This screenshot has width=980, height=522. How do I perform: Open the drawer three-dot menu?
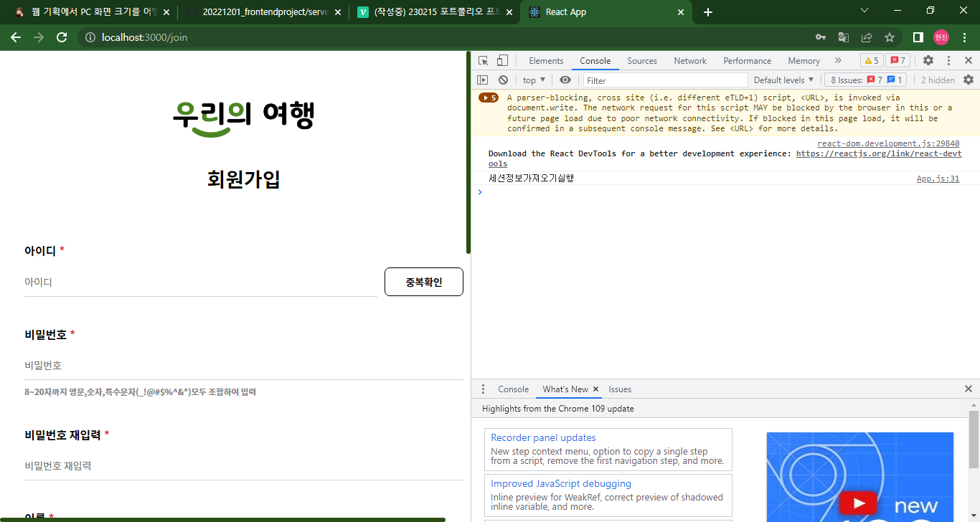click(483, 389)
